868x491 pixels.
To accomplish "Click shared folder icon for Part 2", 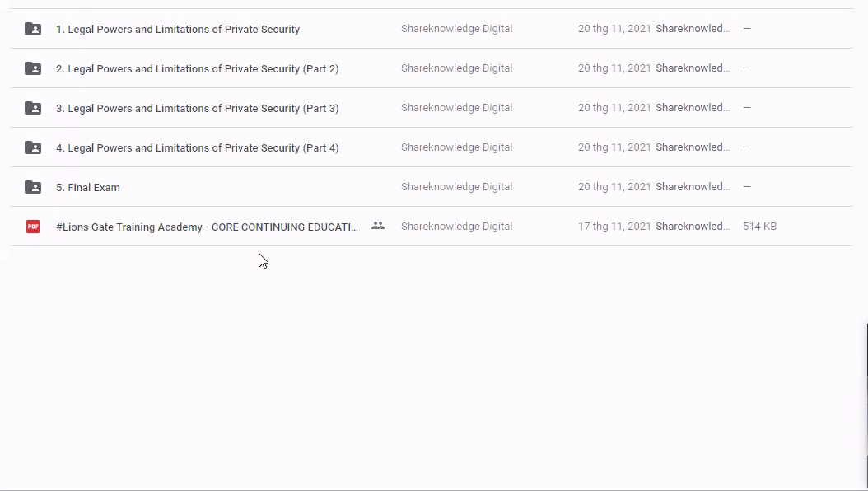I will coord(33,68).
